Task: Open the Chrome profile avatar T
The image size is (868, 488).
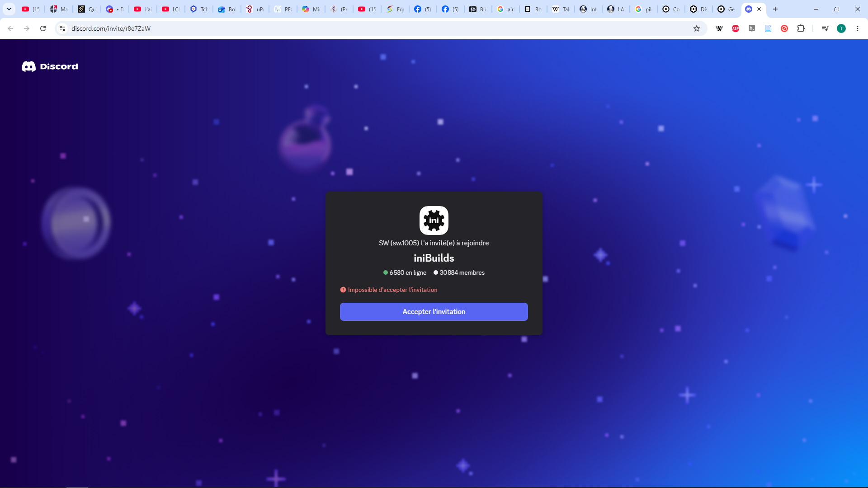Action: tap(841, 28)
